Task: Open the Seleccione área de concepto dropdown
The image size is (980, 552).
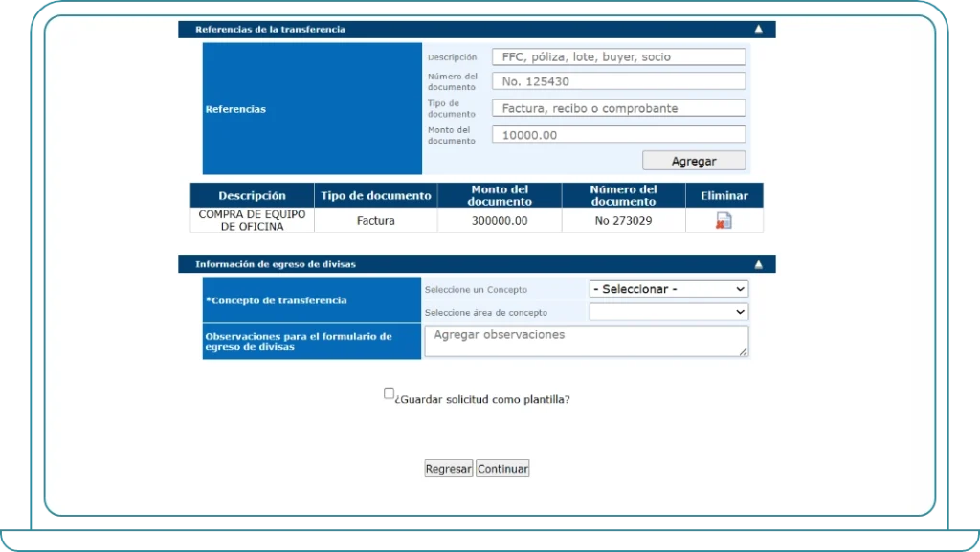Action: (x=667, y=312)
